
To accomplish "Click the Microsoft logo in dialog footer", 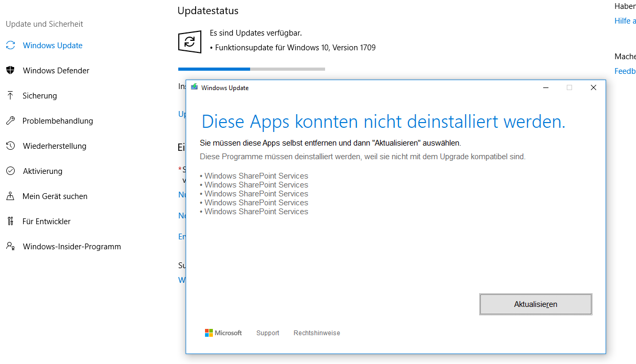I will pyautogui.click(x=223, y=333).
